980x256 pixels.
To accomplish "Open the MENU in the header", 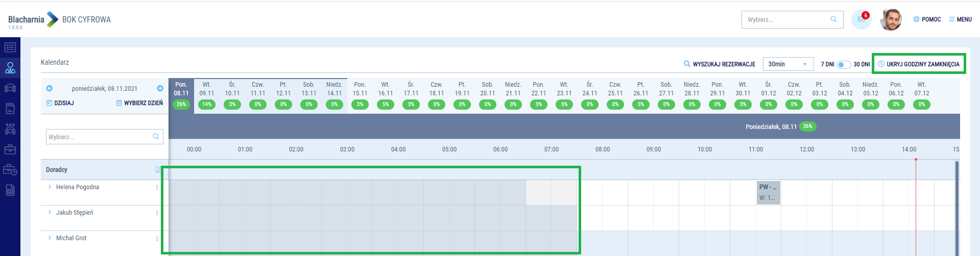I will click(960, 19).
